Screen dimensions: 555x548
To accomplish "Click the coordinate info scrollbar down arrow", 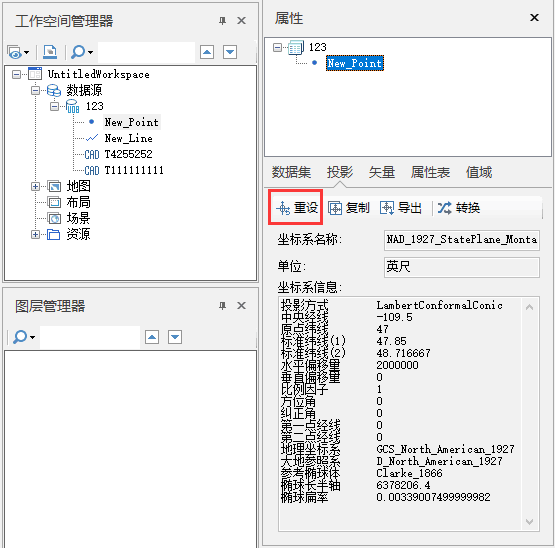I will [x=530, y=521].
